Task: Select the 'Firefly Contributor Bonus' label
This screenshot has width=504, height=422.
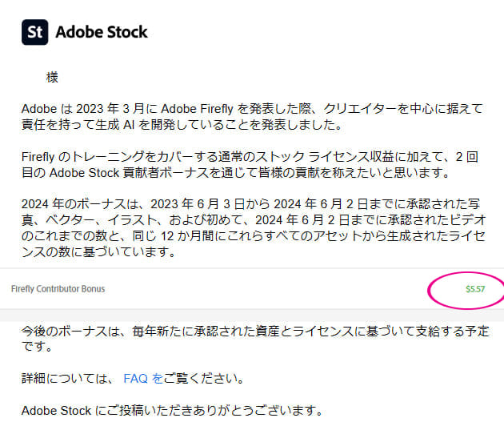Action: [x=58, y=289]
